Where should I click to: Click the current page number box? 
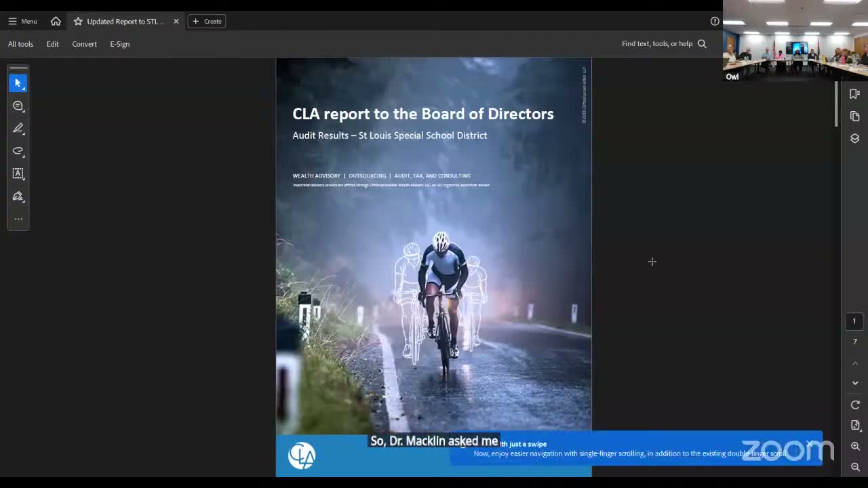pyautogui.click(x=854, y=321)
